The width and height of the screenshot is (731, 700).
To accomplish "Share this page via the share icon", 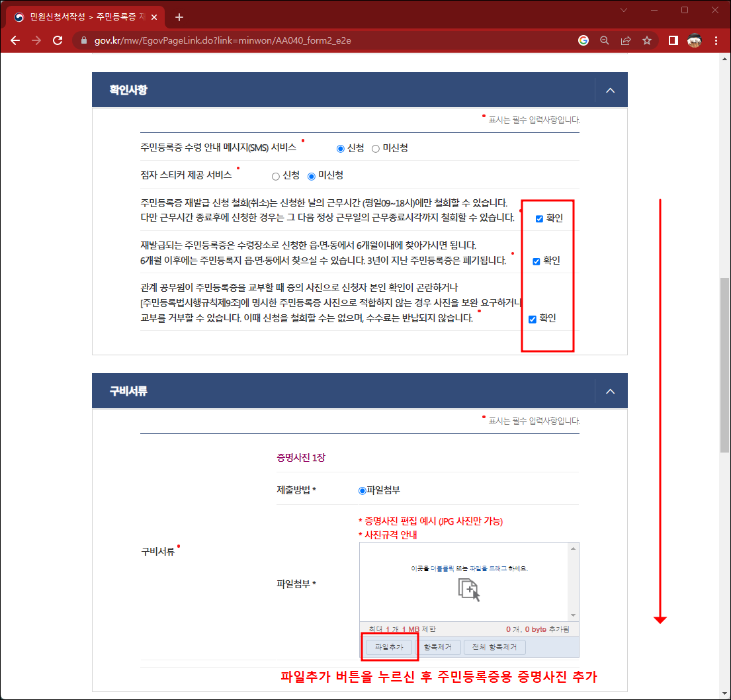I will 626,40.
